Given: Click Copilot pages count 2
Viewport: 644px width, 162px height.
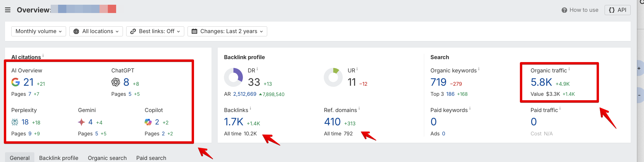Looking at the screenshot, I should [x=163, y=134].
